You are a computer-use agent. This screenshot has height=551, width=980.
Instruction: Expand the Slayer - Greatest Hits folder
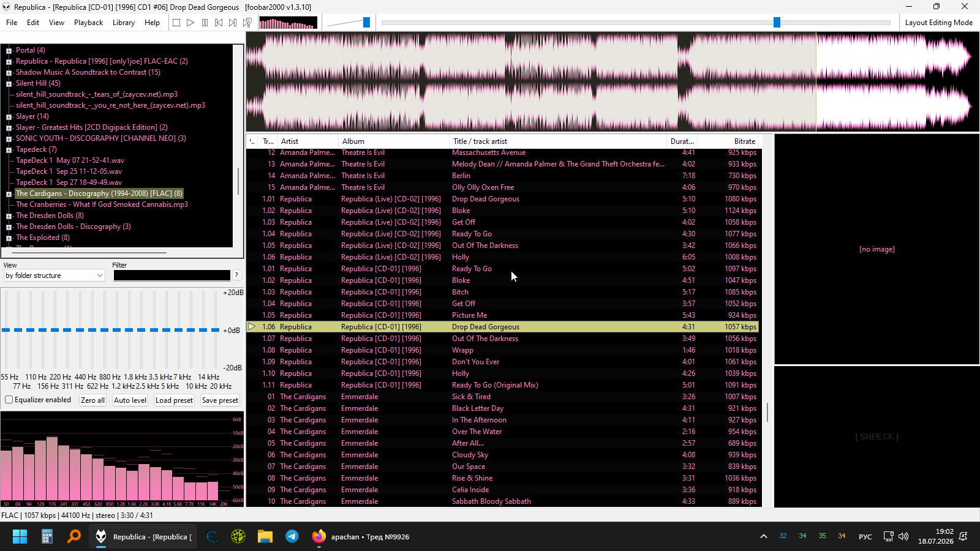pyautogui.click(x=9, y=128)
